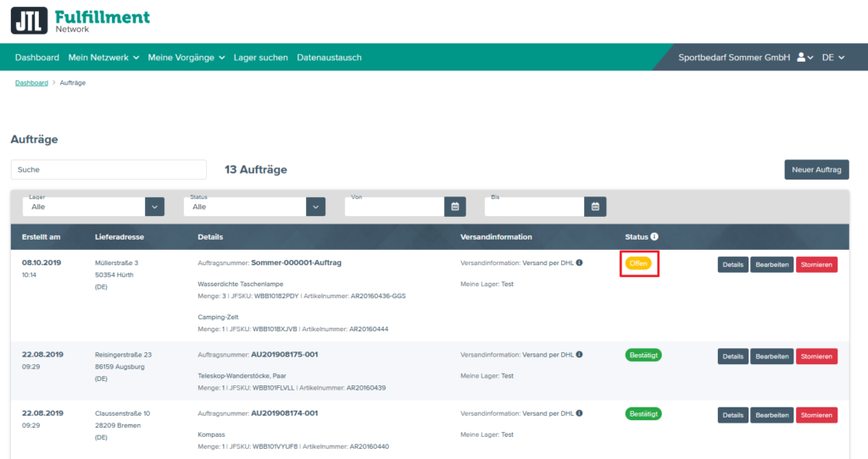Click Bearbeiten for order AU201908174-001
The image size is (868, 459).
(771, 415)
